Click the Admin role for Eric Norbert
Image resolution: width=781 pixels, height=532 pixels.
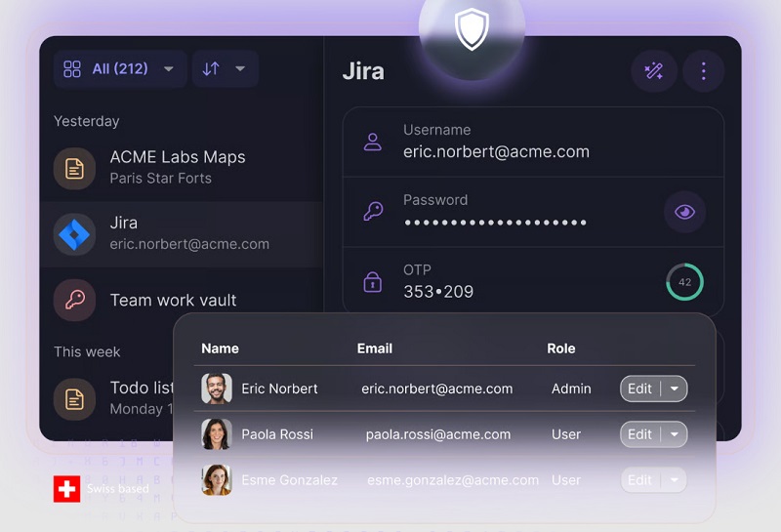(x=571, y=389)
